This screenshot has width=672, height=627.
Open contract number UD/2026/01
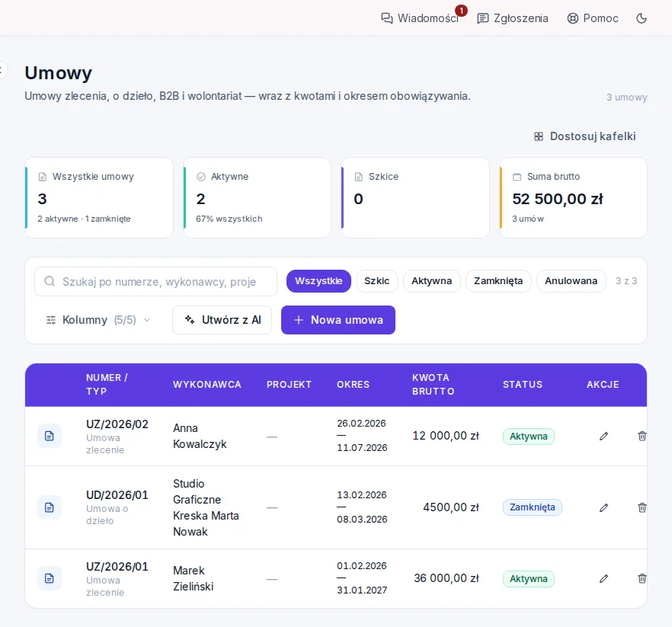117,495
